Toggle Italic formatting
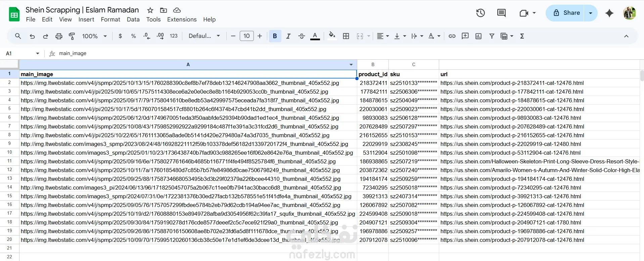This screenshot has width=644, height=261. (x=288, y=36)
